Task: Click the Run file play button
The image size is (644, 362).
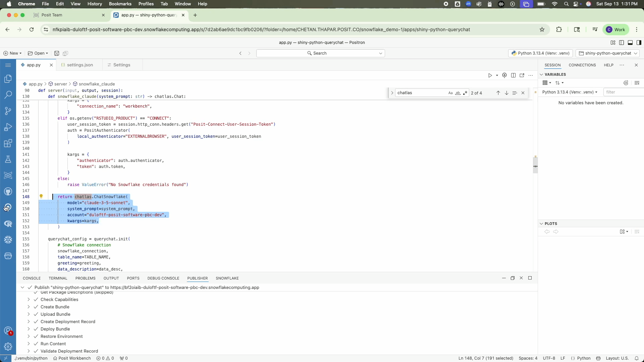Action: (x=490, y=75)
